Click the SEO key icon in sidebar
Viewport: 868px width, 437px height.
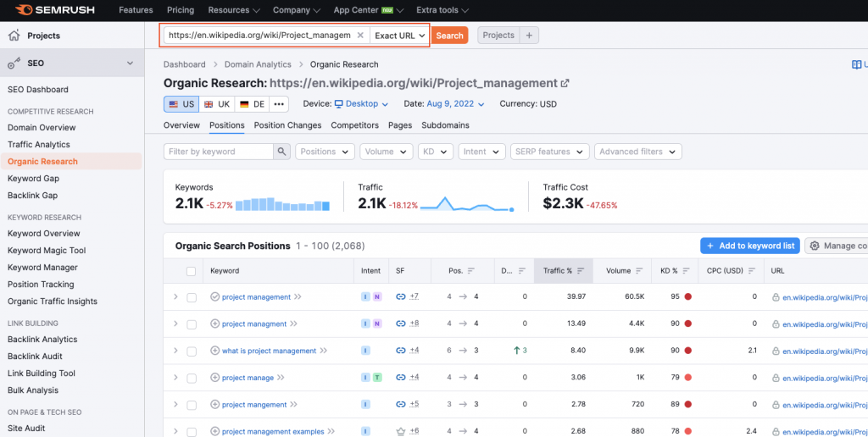(x=14, y=64)
